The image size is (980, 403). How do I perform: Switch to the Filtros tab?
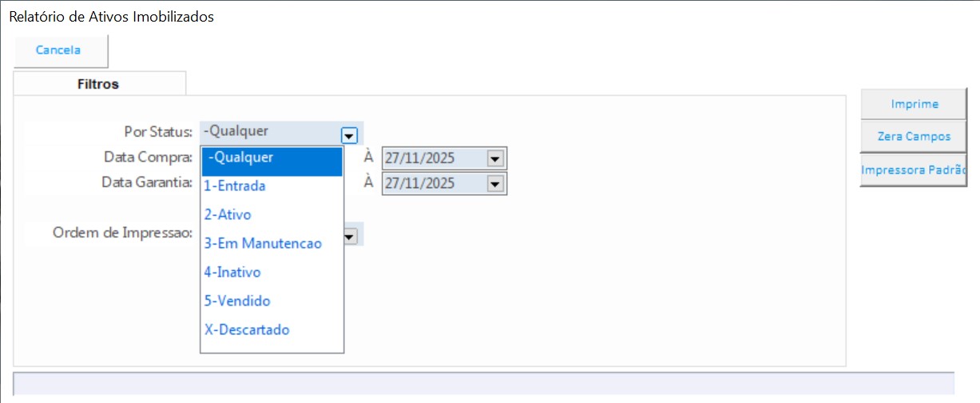tap(98, 84)
